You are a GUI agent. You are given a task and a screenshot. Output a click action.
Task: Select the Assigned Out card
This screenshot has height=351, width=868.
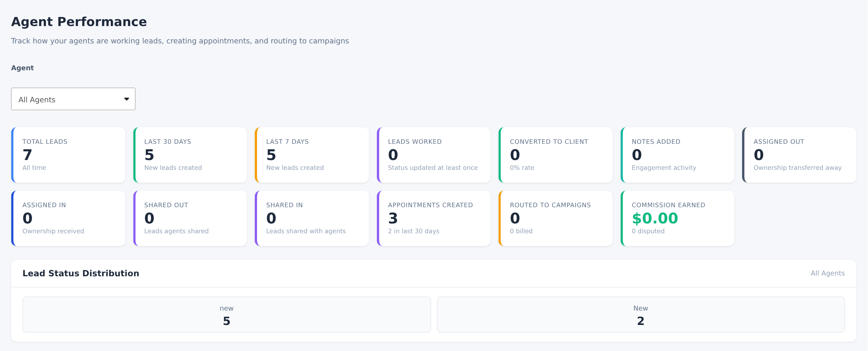click(799, 155)
